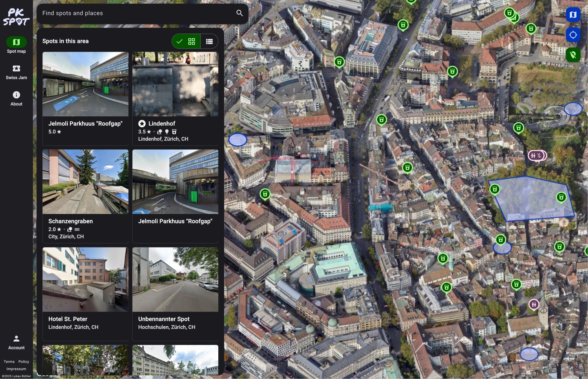Click 'Lindenhof, Zürich, CH' under the Lindenhof title
The height and width of the screenshot is (379, 588).
pyautogui.click(x=163, y=139)
